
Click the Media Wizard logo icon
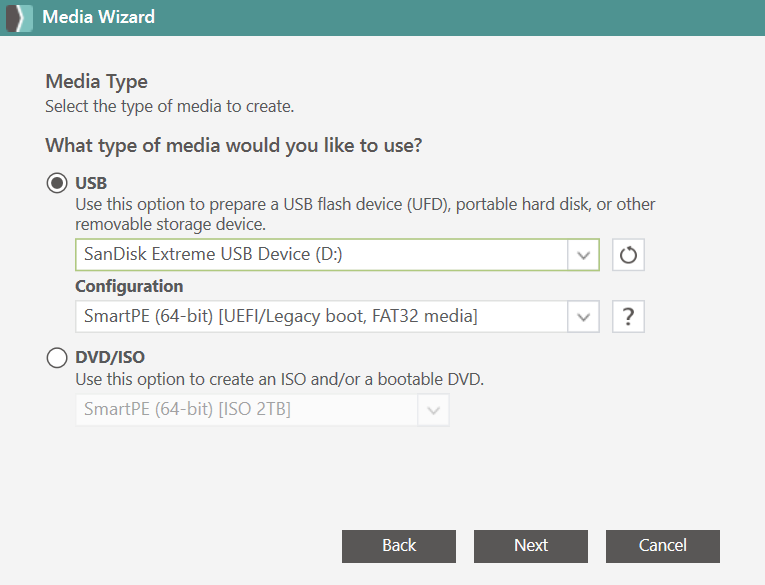(19, 18)
